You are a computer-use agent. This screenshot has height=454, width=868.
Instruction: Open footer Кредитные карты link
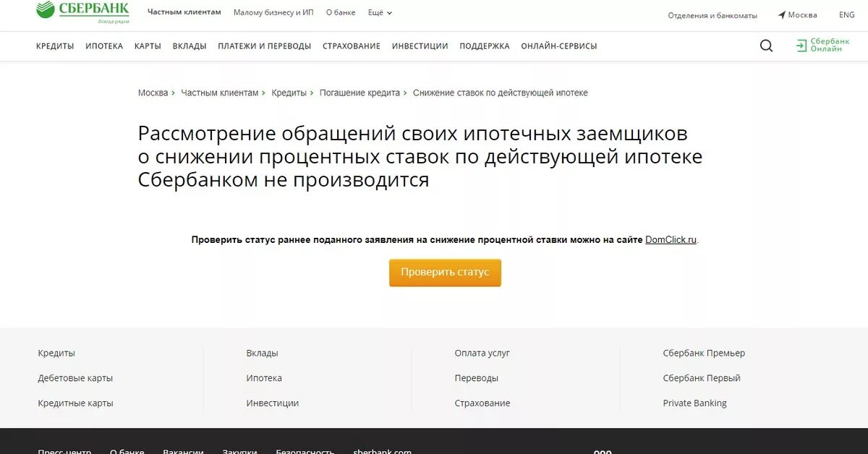point(75,403)
